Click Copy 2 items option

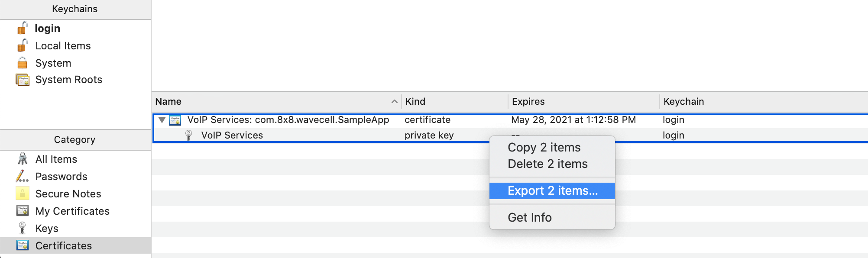click(543, 147)
